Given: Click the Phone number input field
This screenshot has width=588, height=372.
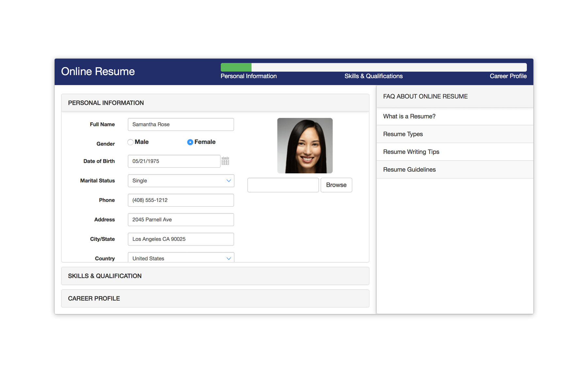Looking at the screenshot, I should [181, 200].
